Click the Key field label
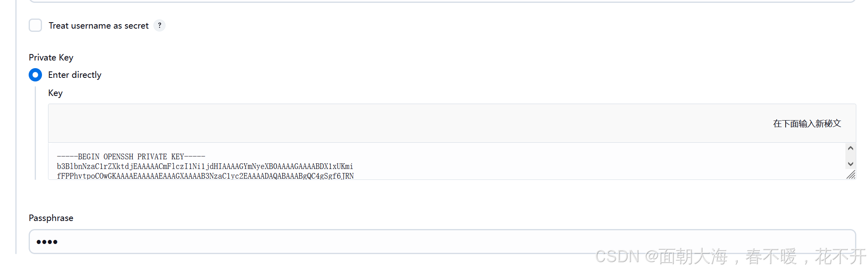The height and width of the screenshot is (271, 868). (55, 93)
